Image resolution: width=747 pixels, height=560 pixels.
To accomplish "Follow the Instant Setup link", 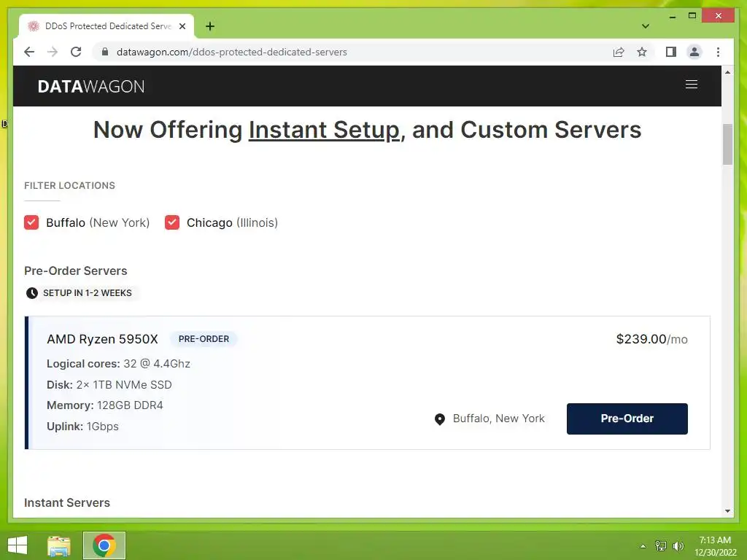I will pos(324,130).
